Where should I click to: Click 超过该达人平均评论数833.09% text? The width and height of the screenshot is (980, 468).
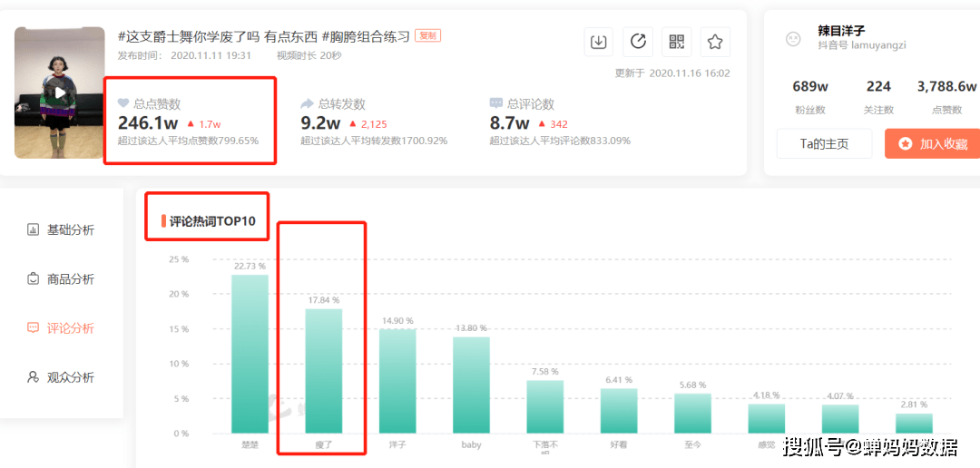(x=560, y=141)
